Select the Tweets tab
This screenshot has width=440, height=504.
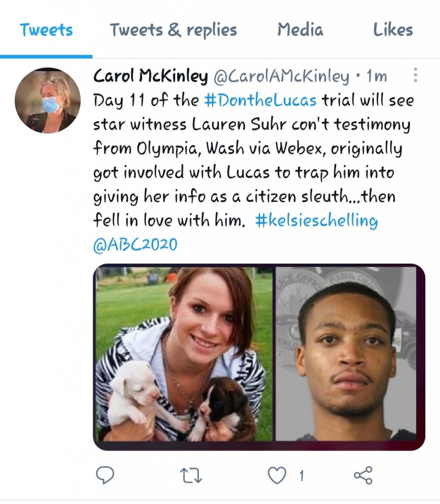click(x=46, y=30)
